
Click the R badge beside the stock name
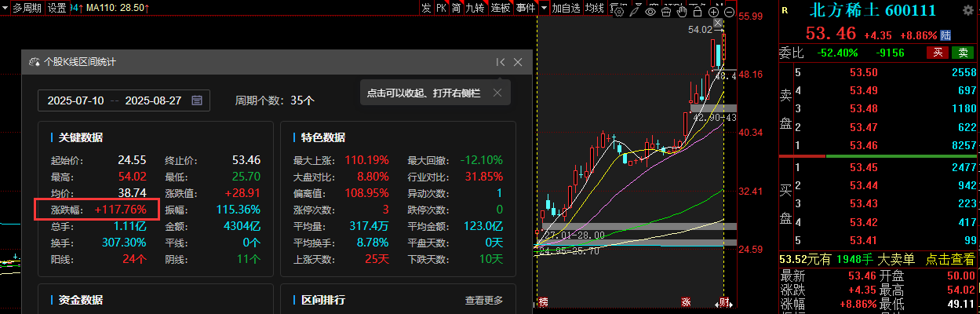[785, 9]
